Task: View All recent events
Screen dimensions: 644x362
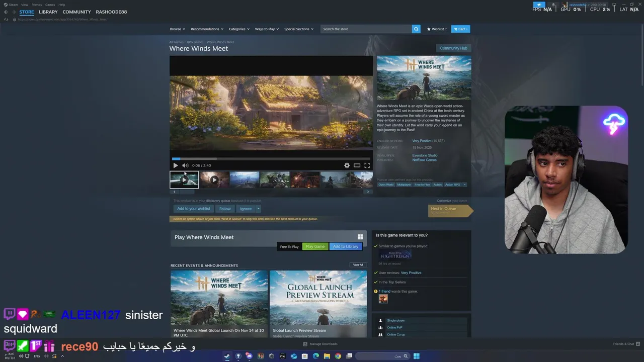Action: click(x=358, y=265)
